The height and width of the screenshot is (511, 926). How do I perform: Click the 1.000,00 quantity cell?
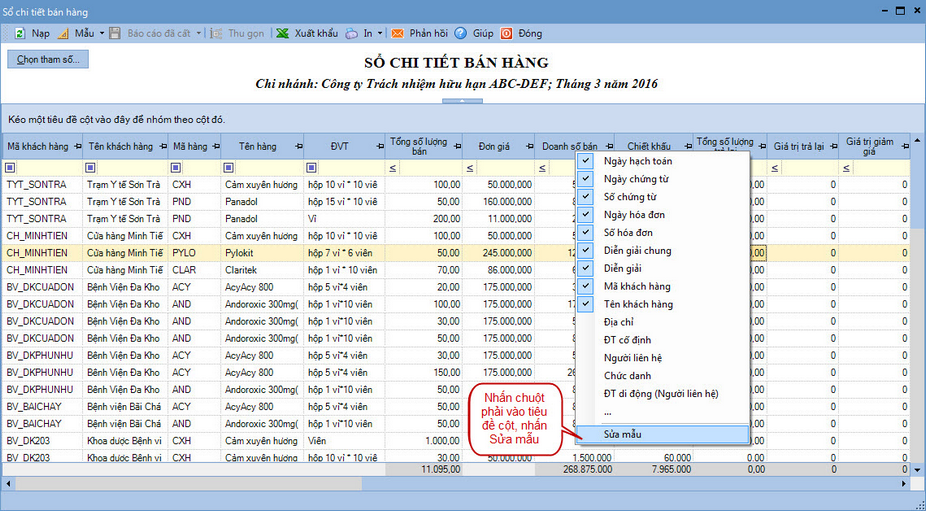coord(424,441)
